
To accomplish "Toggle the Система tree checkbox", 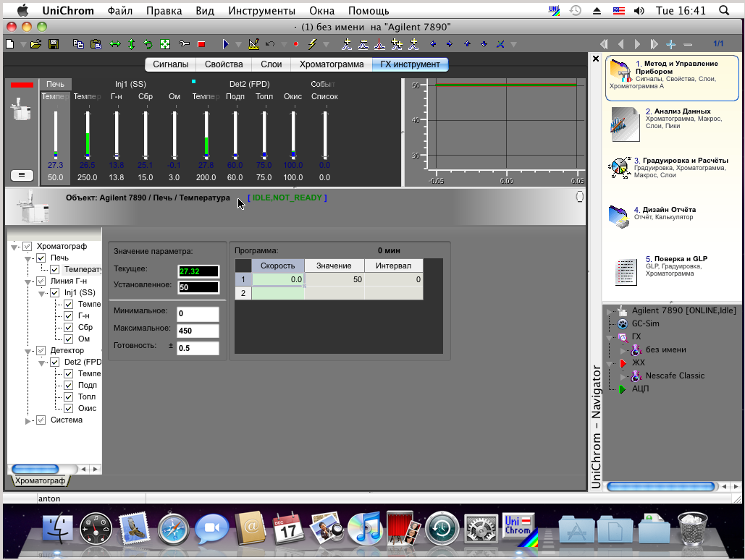I will tap(41, 420).
